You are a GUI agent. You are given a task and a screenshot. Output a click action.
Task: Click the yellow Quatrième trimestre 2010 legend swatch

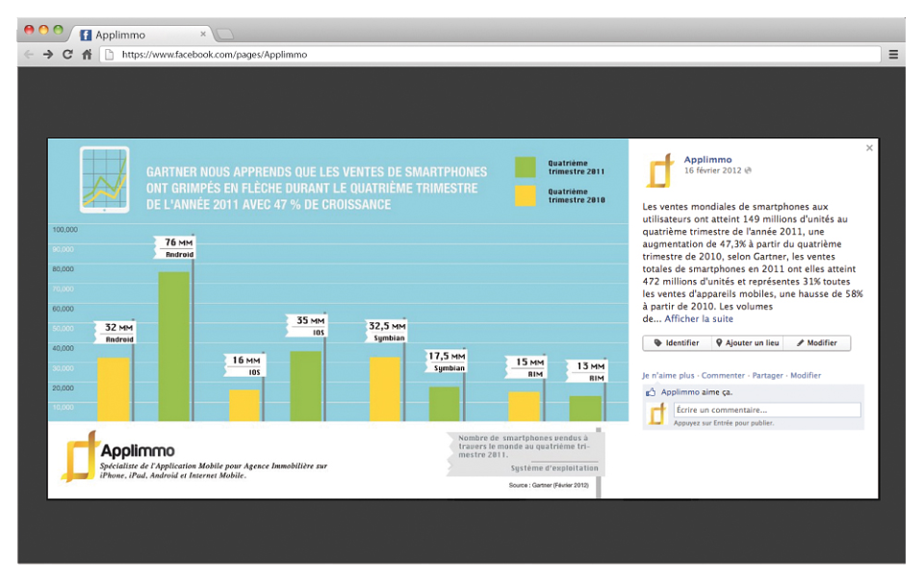tap(526, 195)
